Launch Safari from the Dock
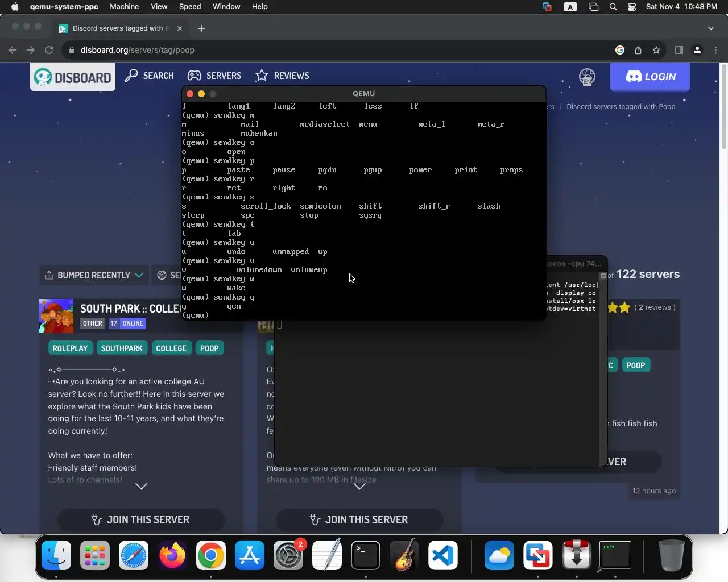 point(134,555)
